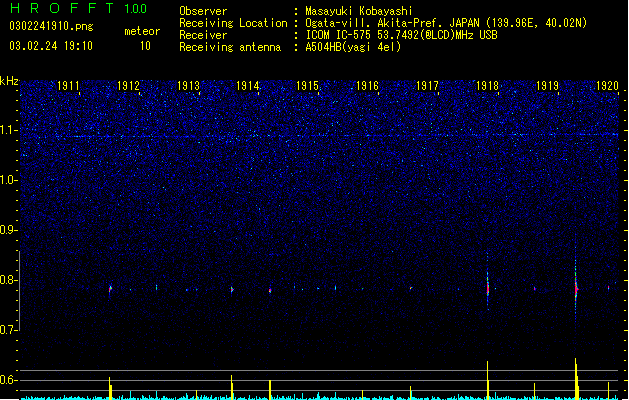Click the 1913 time marker label

click(188, 86)
